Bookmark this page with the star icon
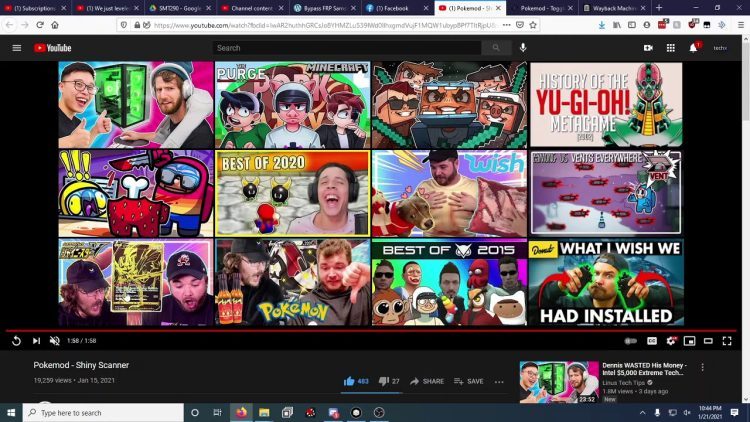This screenshot has height=422, width=750. coord(533,25)
